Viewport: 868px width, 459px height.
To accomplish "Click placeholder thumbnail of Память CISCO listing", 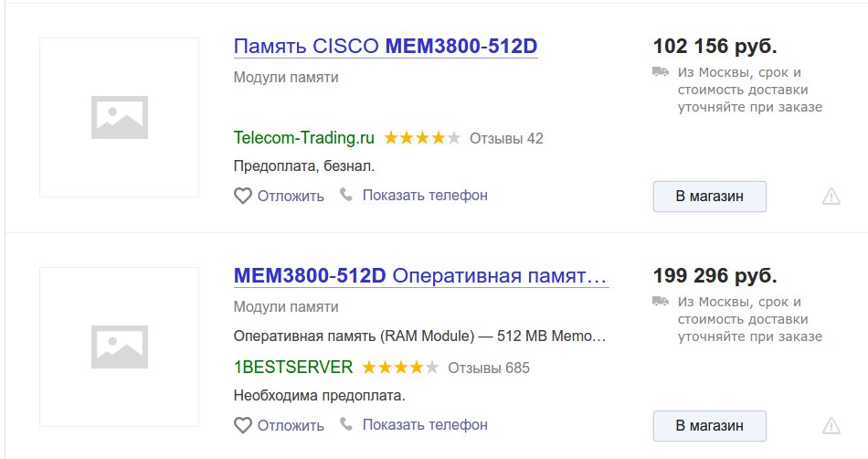I will click(x=119, y=117).
